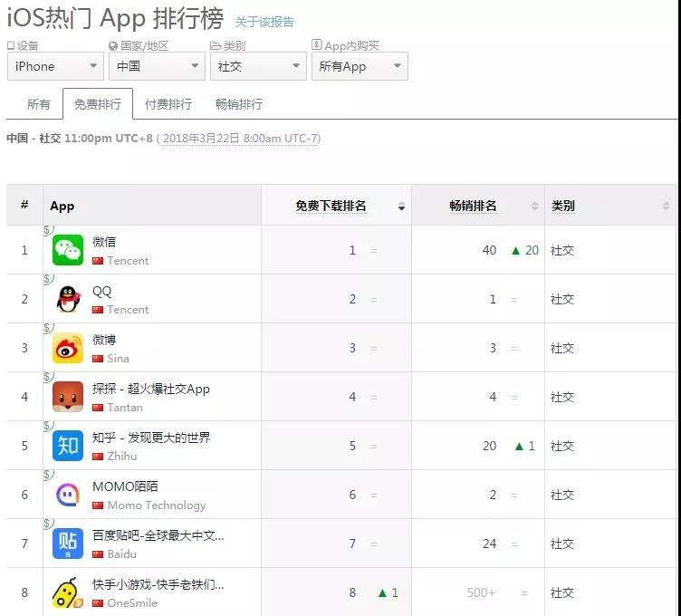Sort by 畅销排名 column arrow
681x616 pixels.
534,207
